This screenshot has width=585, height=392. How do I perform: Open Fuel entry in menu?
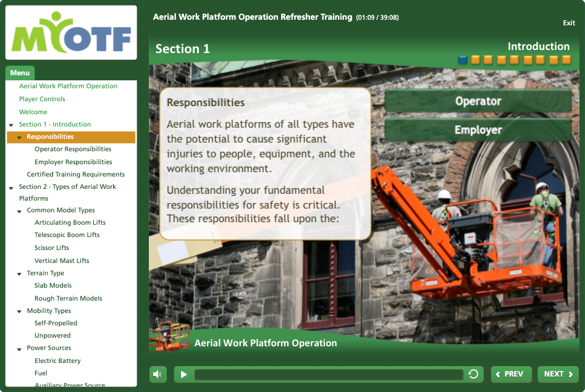pyautogui.click(x=41, y=373)
